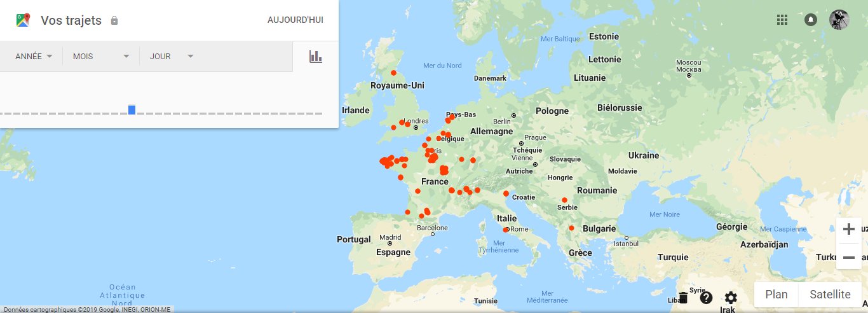Image resolution: width=868 pixels, height=313 pixels.
Task: Open the settings gear icon
Action: [x=731, y=298]
